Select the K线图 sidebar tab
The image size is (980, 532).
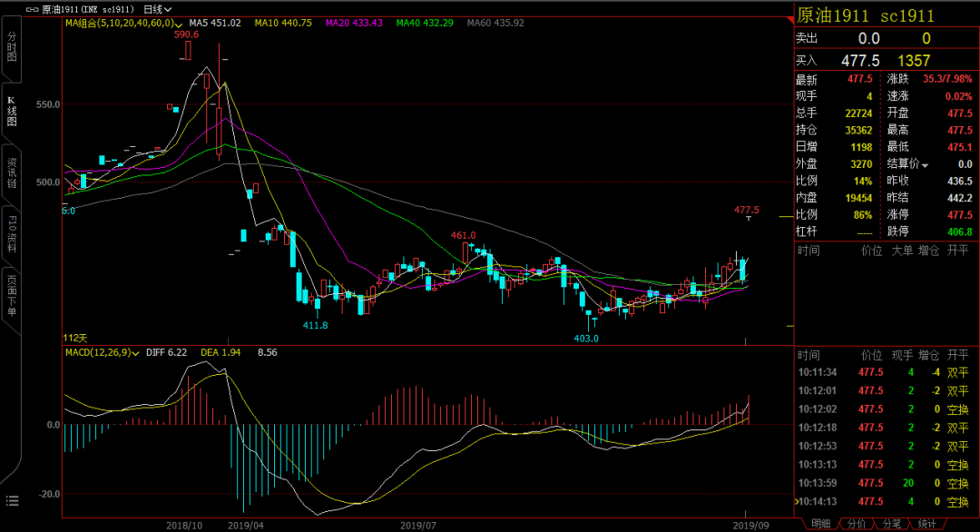(12, 112)
